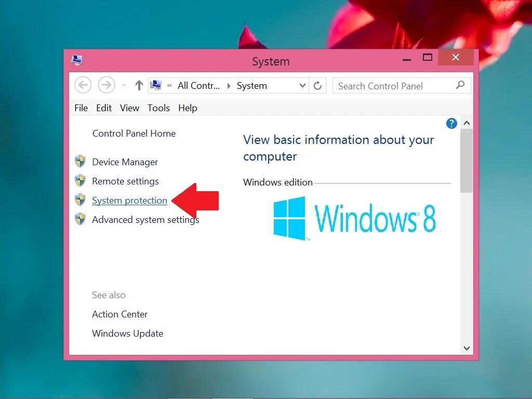Open Remote settings

125,181
